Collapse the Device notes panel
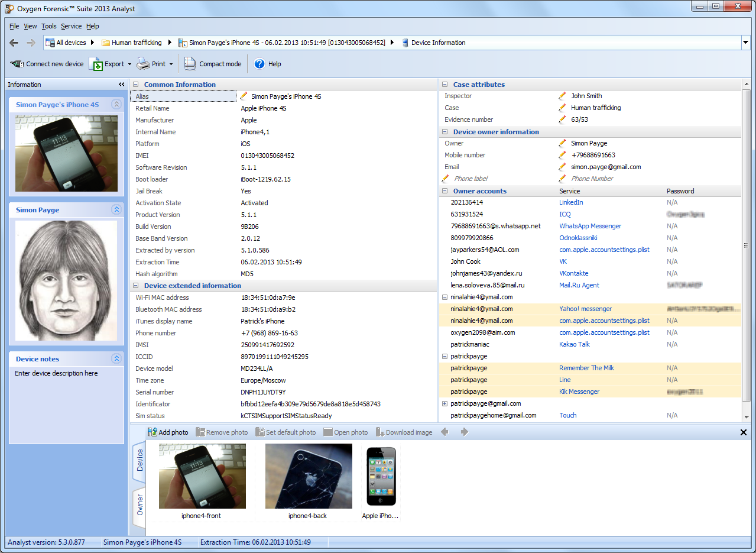 pyautogui.click(x=116, y=358)
